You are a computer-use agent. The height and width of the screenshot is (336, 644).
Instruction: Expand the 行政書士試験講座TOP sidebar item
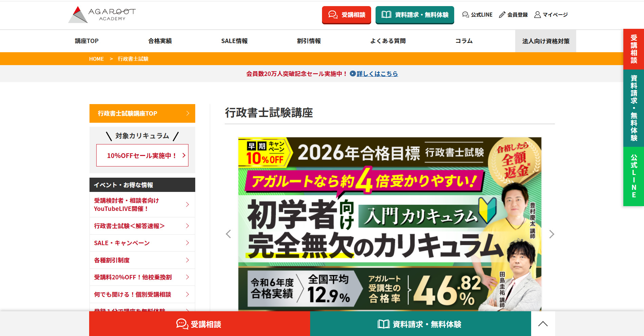click(142, 113)
